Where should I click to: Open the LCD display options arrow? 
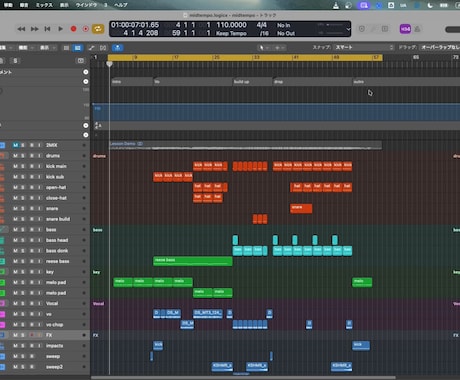348,29
